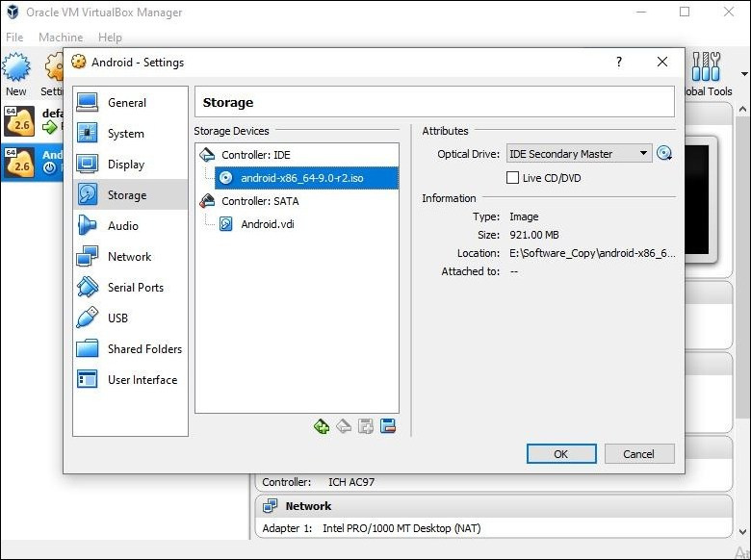Viewport: 751px width, 560px height.
Task: Click the hard disk icon beside Android.vdi
Action: [225, 224]
